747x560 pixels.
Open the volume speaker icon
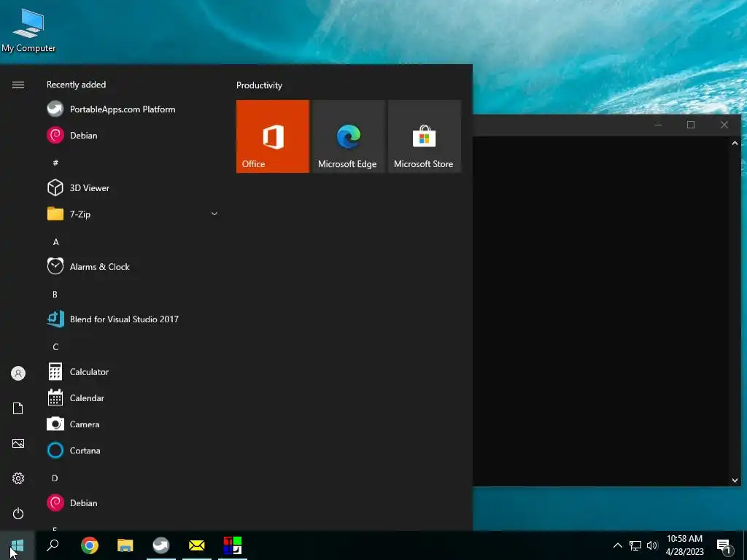(652, 545)
